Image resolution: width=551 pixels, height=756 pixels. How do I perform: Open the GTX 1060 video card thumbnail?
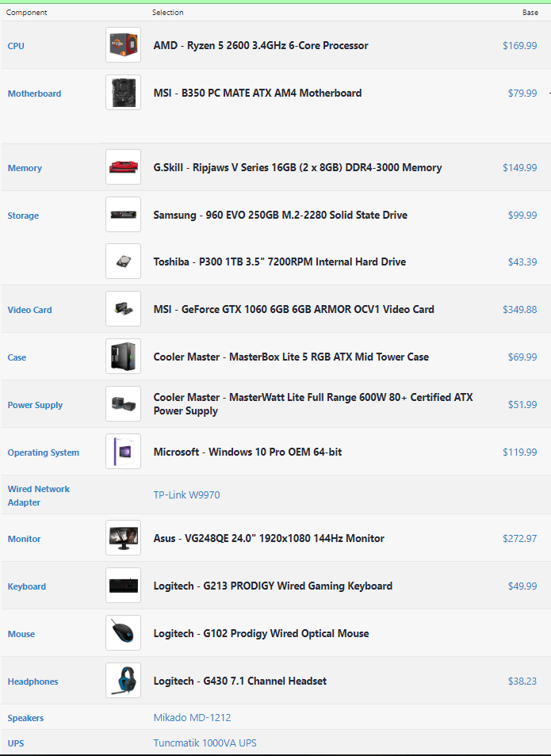124,308
